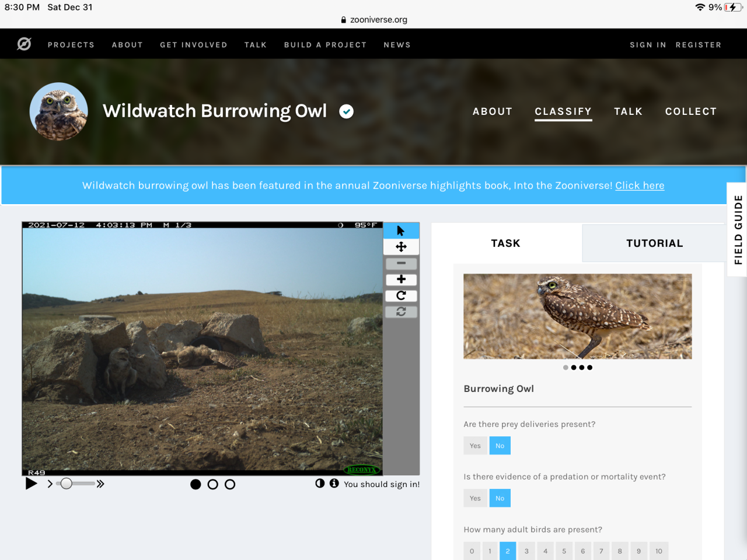Click the You should sign in message
The height and width of the screenshot is (560, 747).
click(x=382, y=484)
